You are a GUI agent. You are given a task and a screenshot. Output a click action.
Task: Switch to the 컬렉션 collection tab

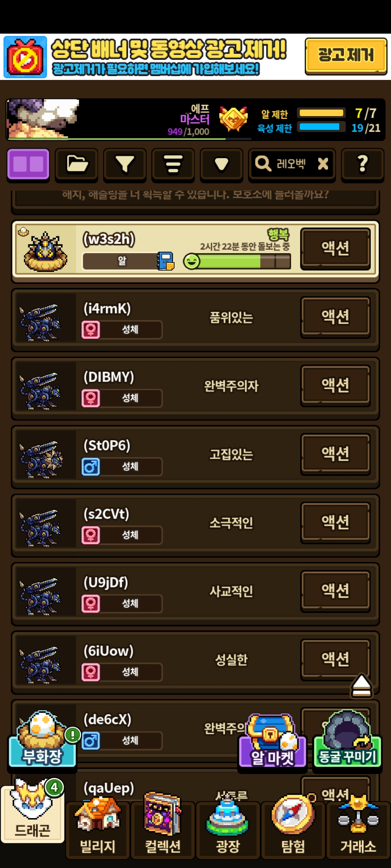[x=163, y=828]
